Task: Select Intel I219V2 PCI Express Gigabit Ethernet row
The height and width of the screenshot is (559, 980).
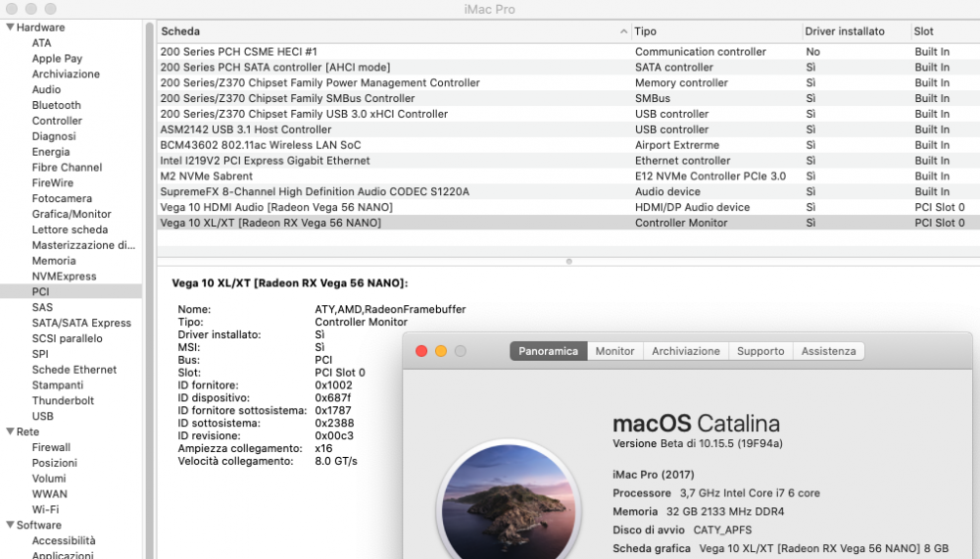Action: click(568, 161)
